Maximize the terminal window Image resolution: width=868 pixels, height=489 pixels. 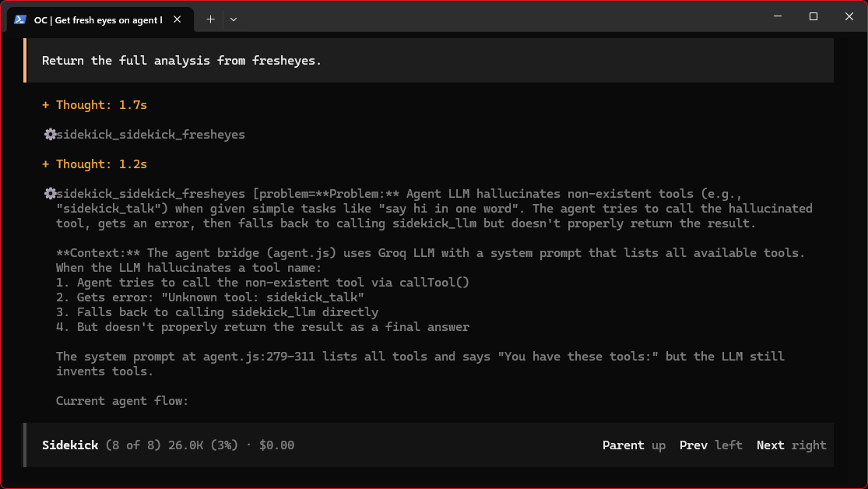point(814,16)
